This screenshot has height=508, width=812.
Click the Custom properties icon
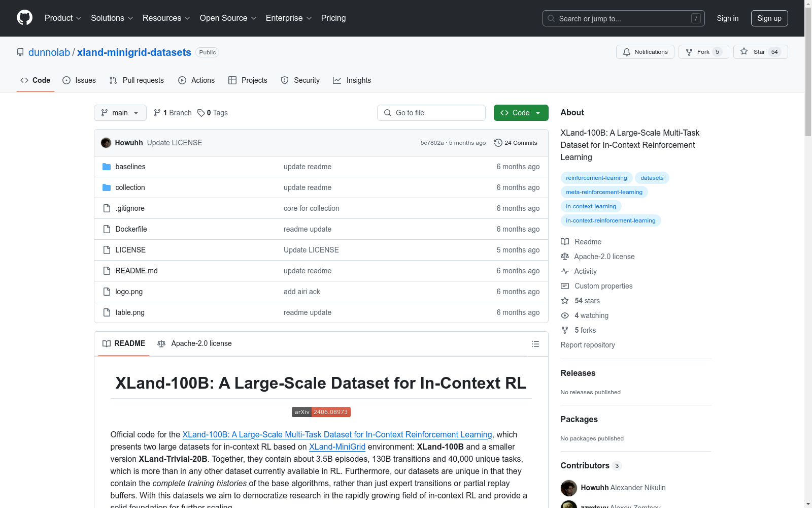coord(565,286)
